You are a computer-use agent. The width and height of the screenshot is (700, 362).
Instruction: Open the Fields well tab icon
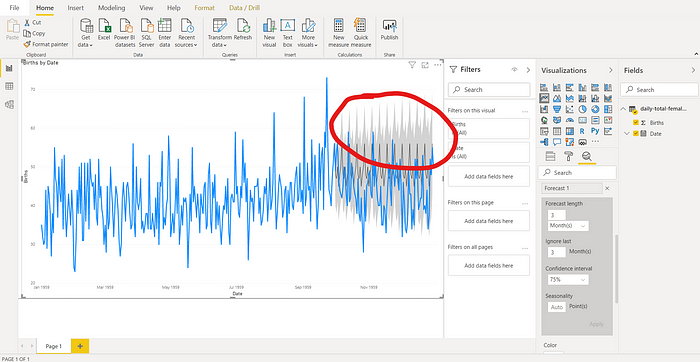(550, 156)
